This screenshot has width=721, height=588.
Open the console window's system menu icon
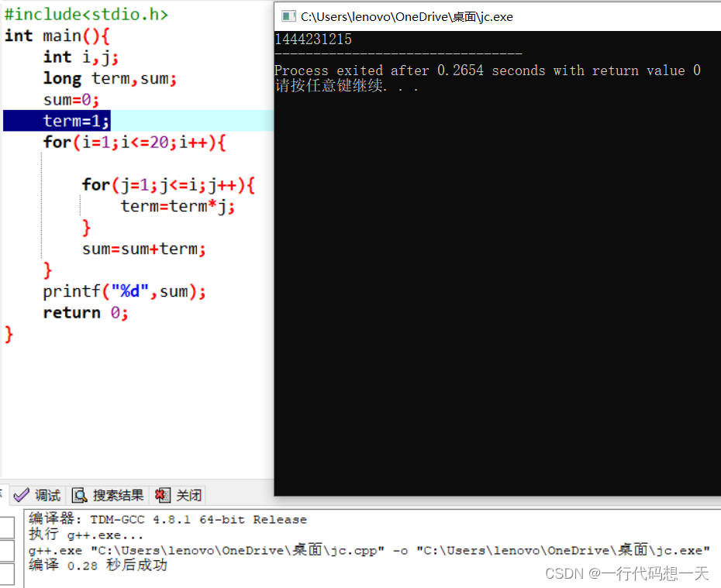[x=290, y=15]
